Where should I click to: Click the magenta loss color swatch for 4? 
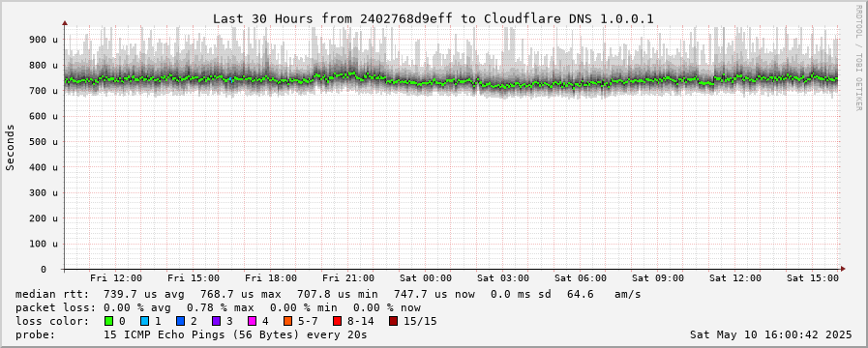coord(252,321)
